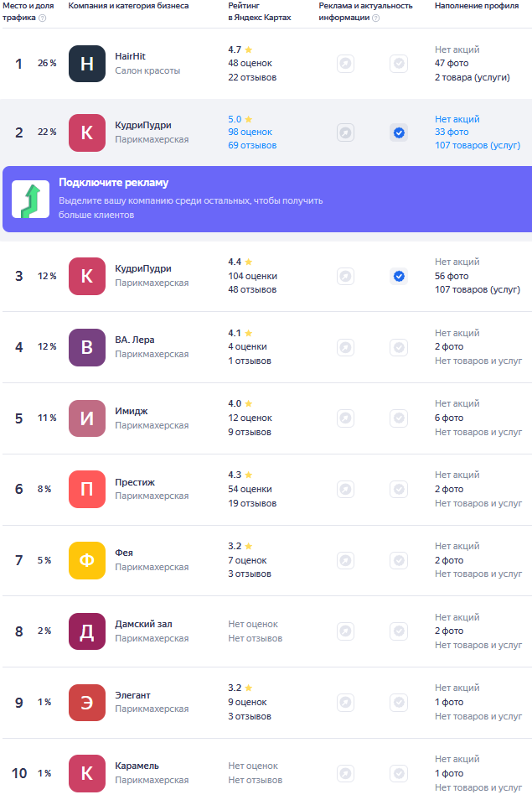Open the Карамель company name
The height and width of the screenshot is (805, 532).
coord(137,766)
